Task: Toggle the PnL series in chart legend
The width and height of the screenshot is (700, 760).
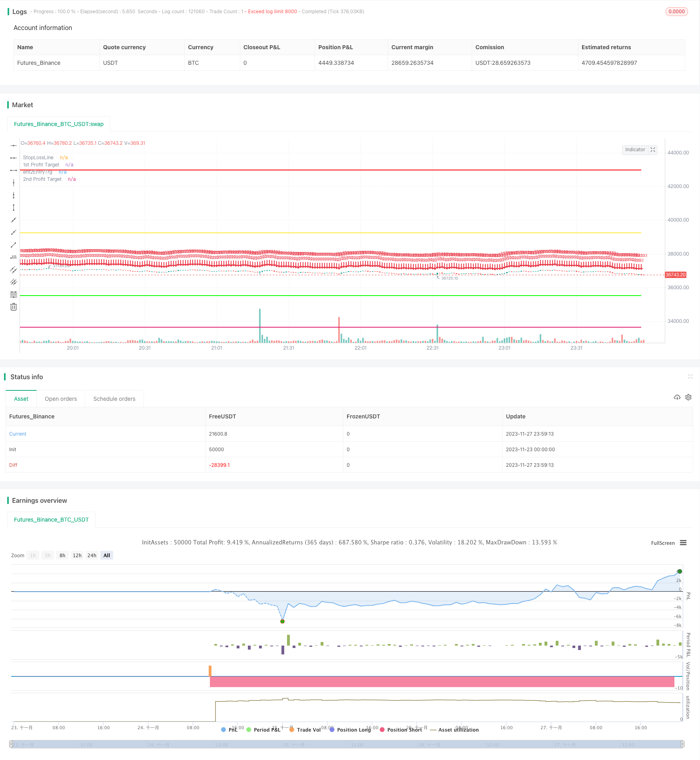Action: coord(229,730)
